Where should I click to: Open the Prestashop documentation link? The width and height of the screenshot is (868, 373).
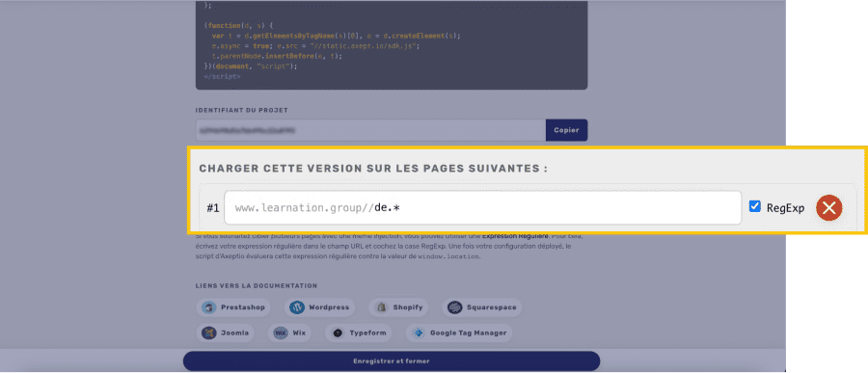click(x=233, y=307)
